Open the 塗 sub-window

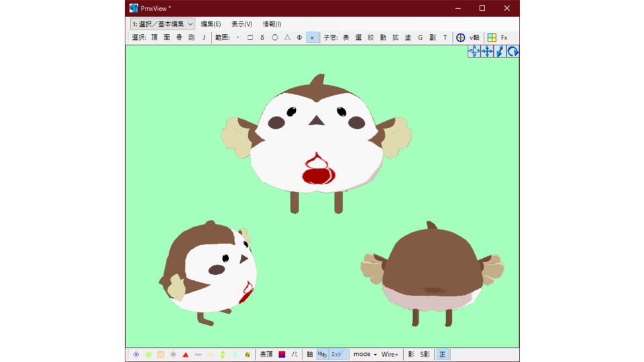[x=408, y=38]
